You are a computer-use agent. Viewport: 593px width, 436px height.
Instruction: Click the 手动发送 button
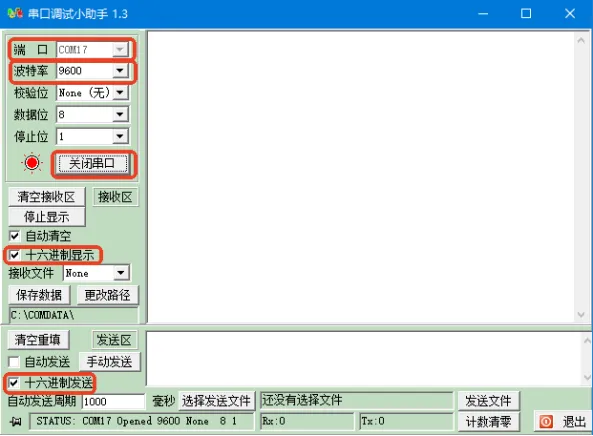coord(110,362)
